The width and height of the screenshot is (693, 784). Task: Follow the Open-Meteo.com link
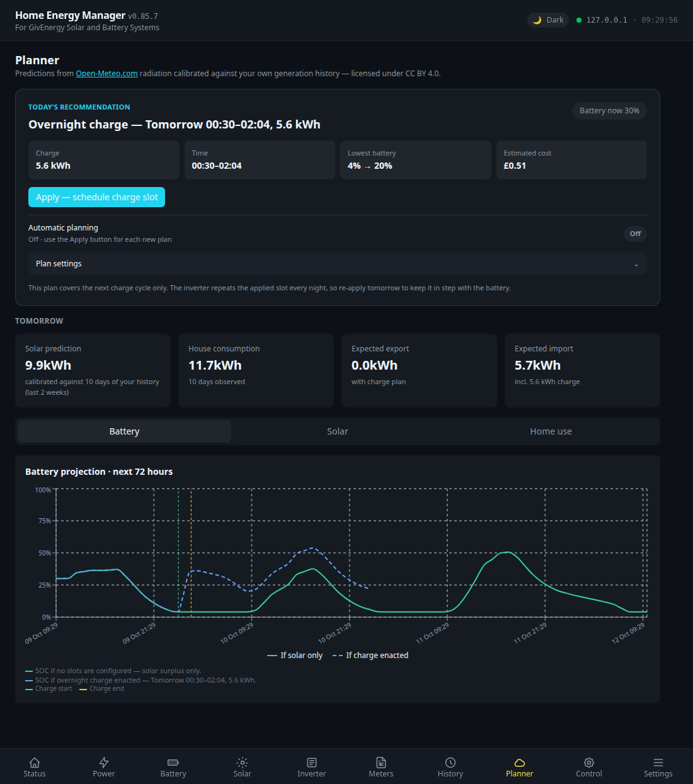pos(106,74)
